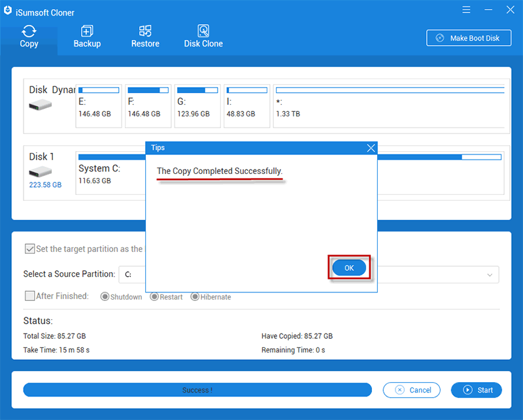This screenshot has width=523, height=420.
Task: Click the Dynamic disk drive icon
Action: tap(40, 106)
